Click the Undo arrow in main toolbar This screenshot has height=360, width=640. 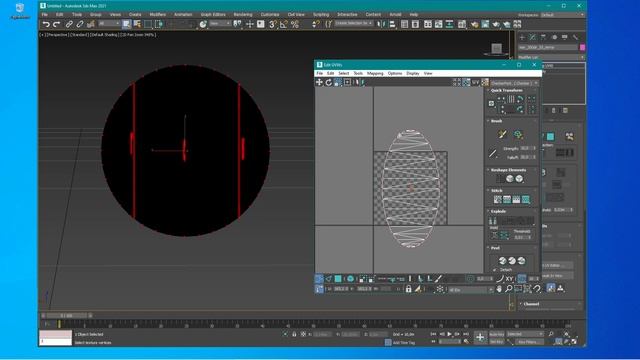(46, 24)
